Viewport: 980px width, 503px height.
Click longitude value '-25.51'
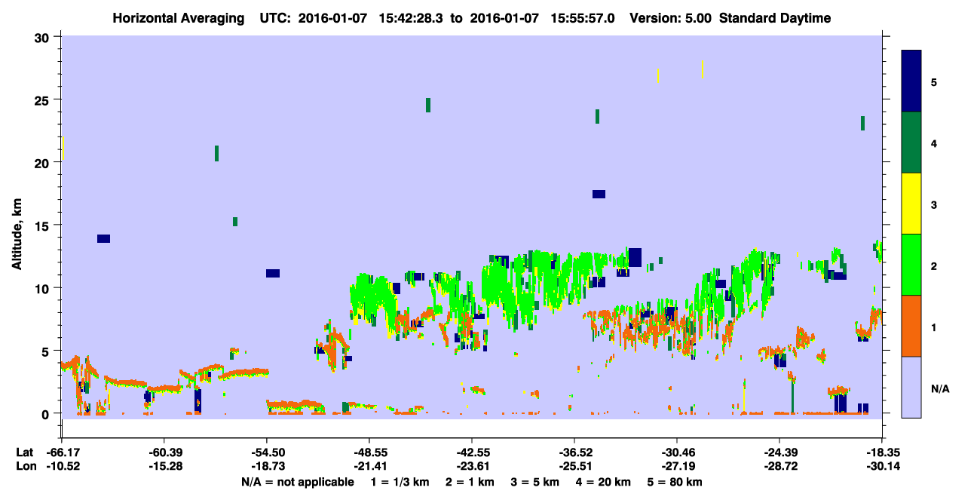[x=574, y=466]
